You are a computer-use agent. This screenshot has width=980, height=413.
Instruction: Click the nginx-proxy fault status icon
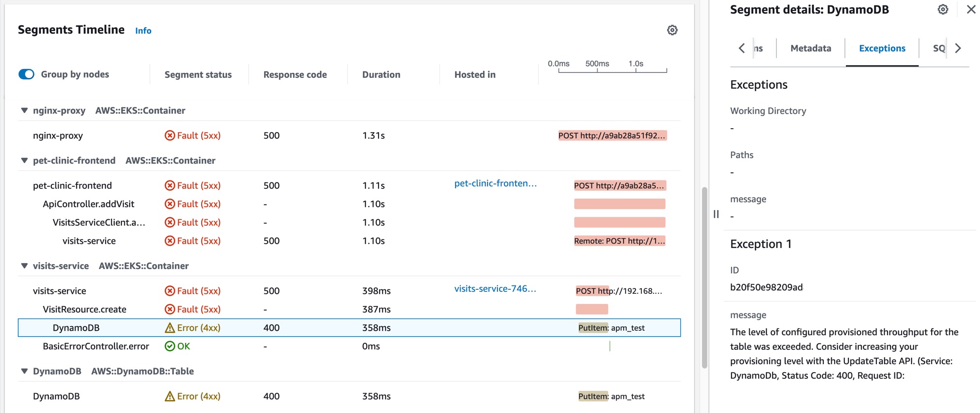point(170,136)
